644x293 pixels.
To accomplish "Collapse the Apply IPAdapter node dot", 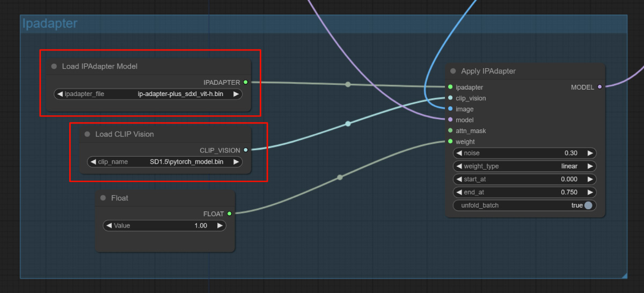I will [x=453, y=71].
